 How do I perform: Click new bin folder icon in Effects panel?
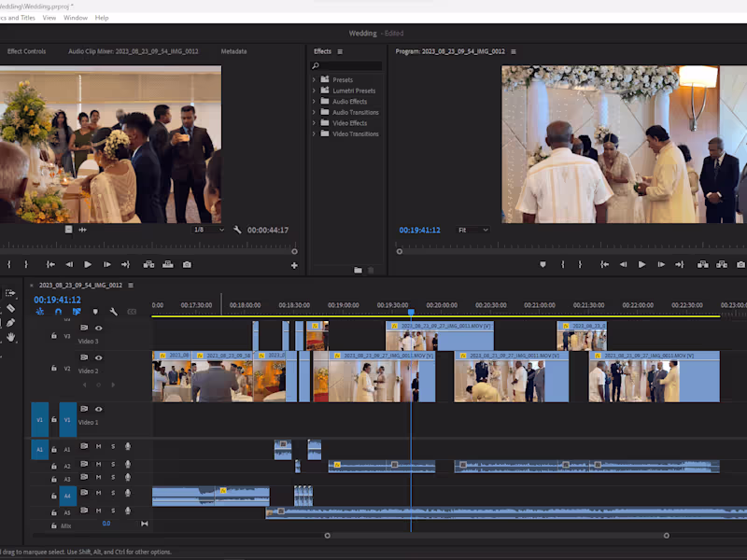(x=357, y=270)
